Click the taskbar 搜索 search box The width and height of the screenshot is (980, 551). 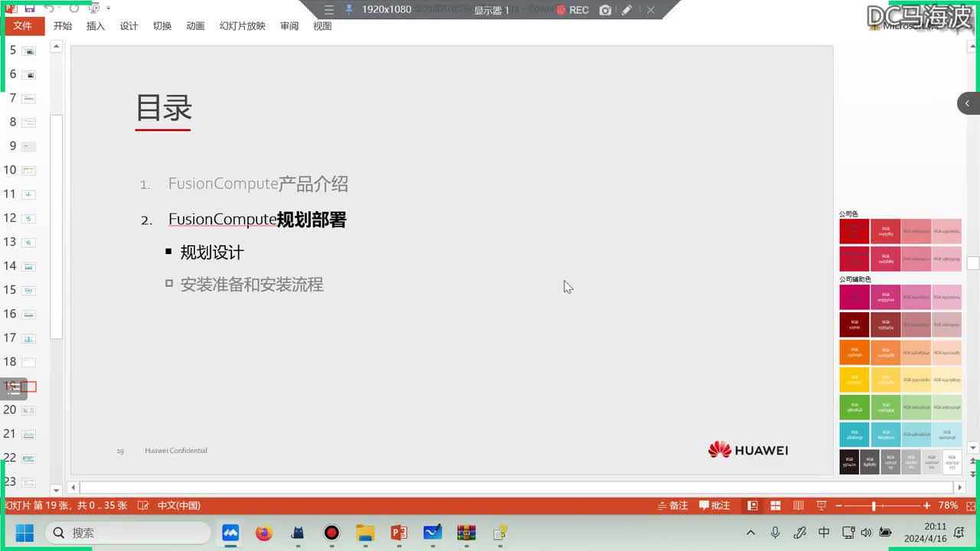pos(128,533)
